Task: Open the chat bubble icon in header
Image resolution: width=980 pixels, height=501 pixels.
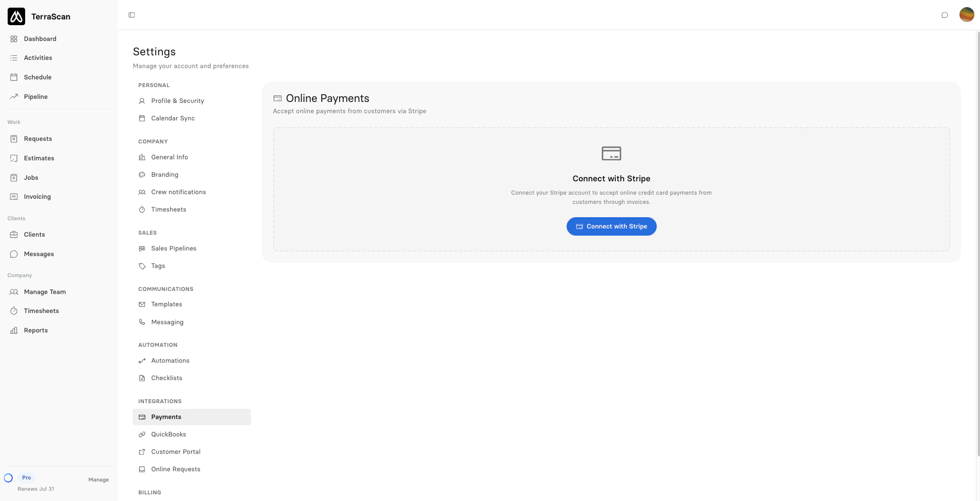Action: (x=945, y=15)
